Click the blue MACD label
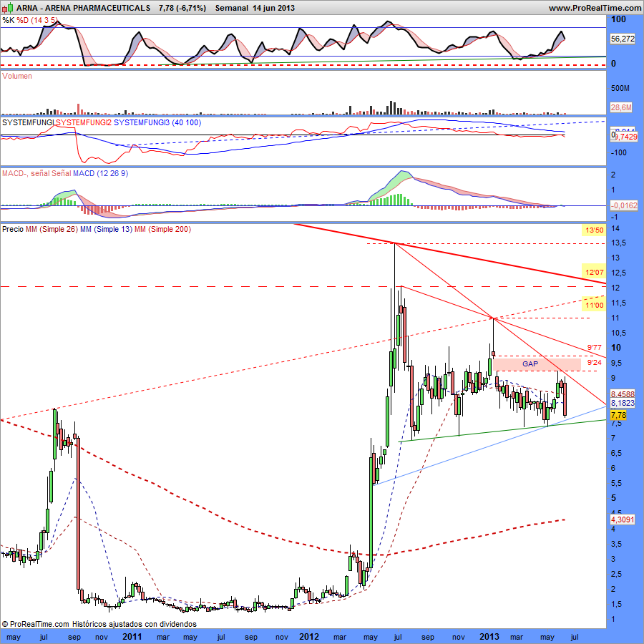Screen dimensions: 644x644 84,173
